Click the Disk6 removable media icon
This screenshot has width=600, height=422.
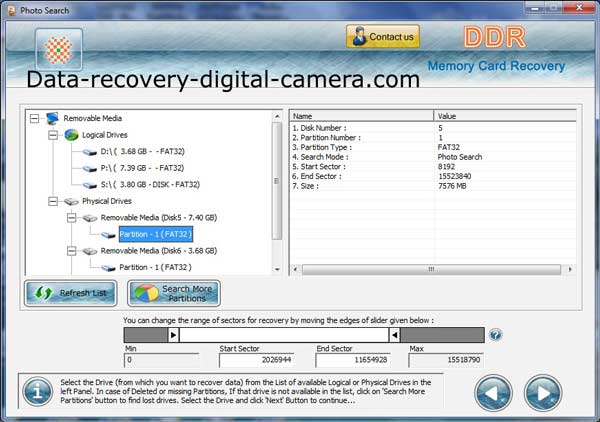click(x=90, y=251)
